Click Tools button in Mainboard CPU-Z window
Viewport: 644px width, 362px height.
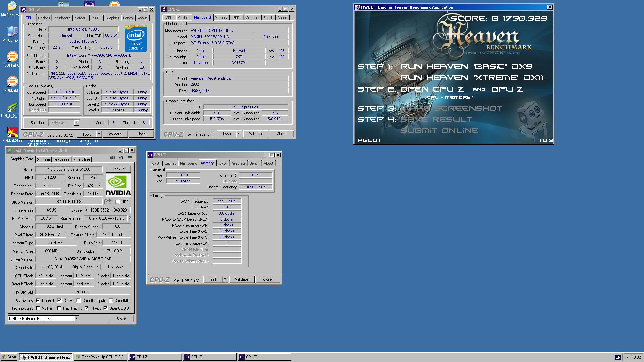pos(227,134)
